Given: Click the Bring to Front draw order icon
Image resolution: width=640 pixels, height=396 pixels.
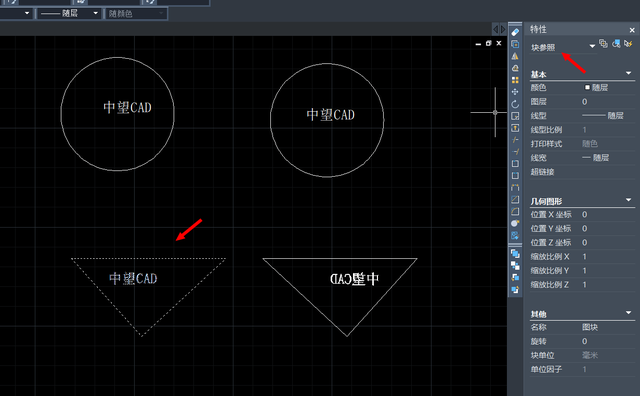Looking at the screenshot, I should (515, 254).
